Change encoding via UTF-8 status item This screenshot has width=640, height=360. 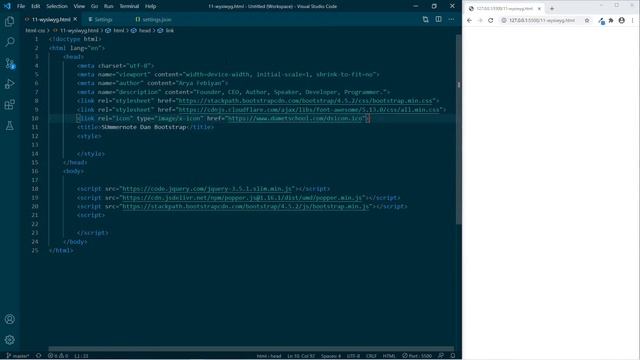pyautogui.click(x=353, y=356)
